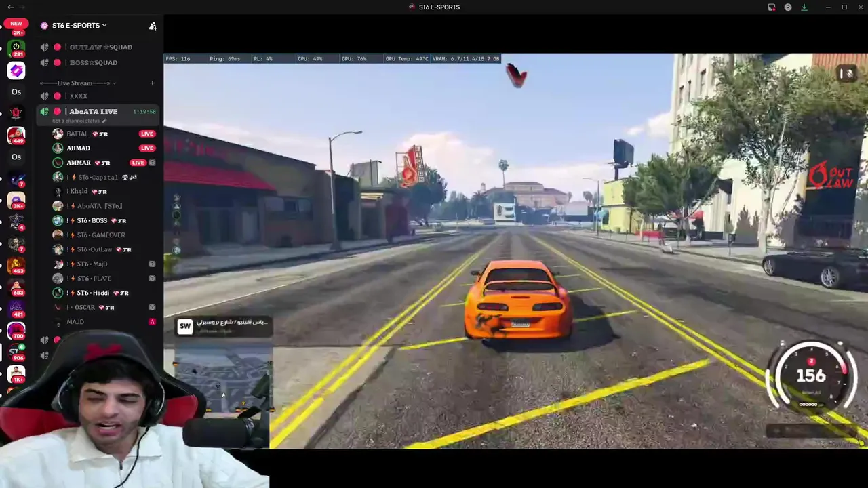
Task: Click the webcam video tile bottom left
Action: [x=134, y=410]
